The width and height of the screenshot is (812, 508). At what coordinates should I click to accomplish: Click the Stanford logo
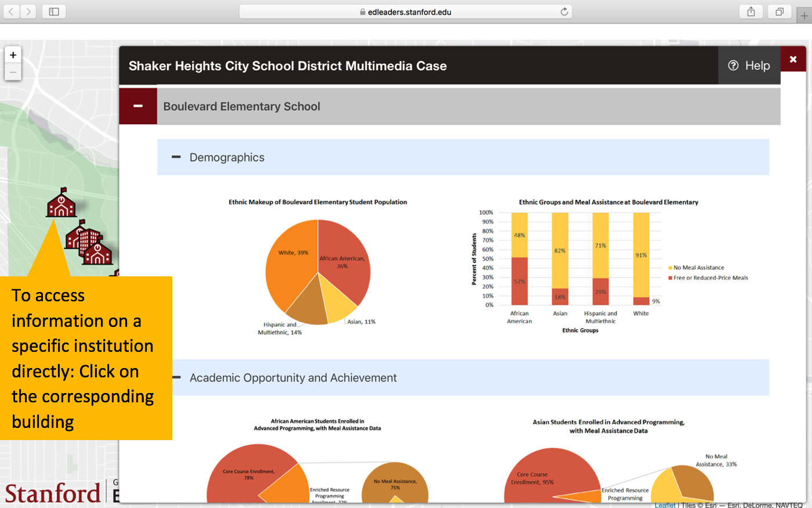[x=53, y=493]
